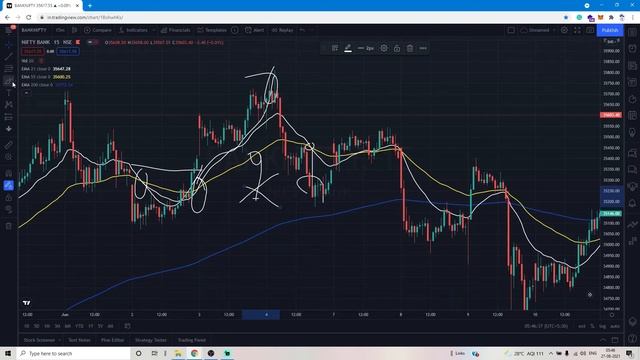Select the Text annotation tool

coord(9,93)
